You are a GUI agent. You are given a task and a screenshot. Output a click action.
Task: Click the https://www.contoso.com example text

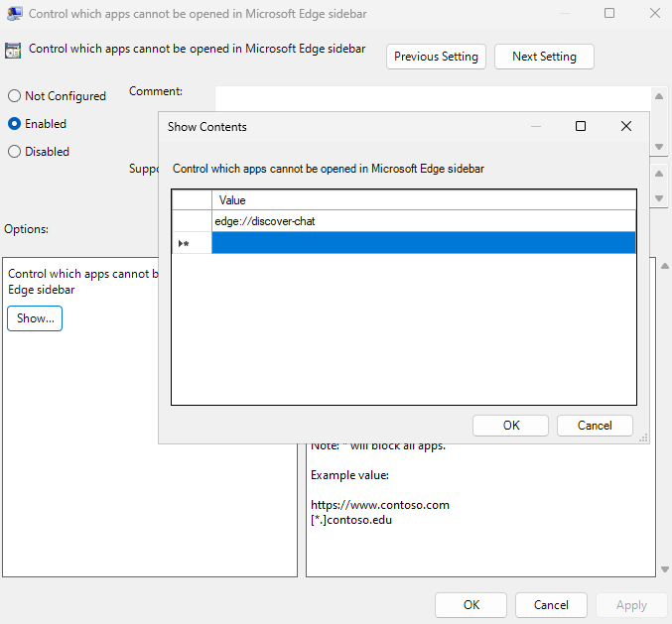380,505
